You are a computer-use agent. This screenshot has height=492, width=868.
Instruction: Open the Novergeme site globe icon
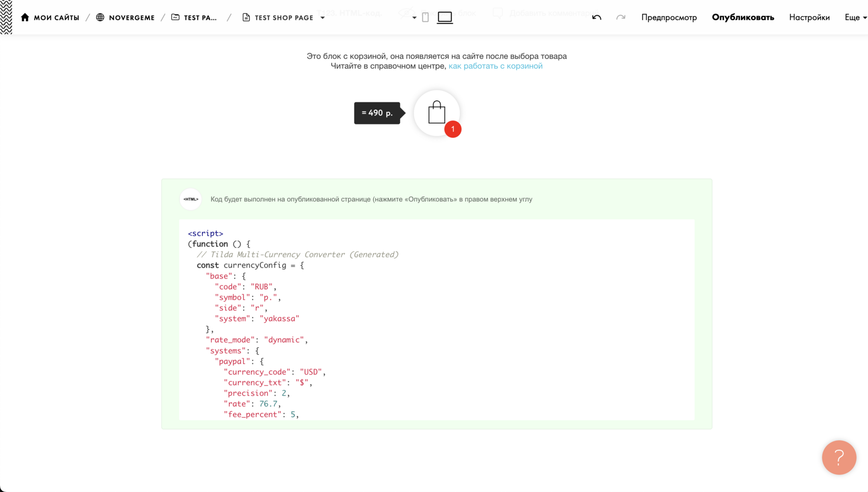(100, 17)
